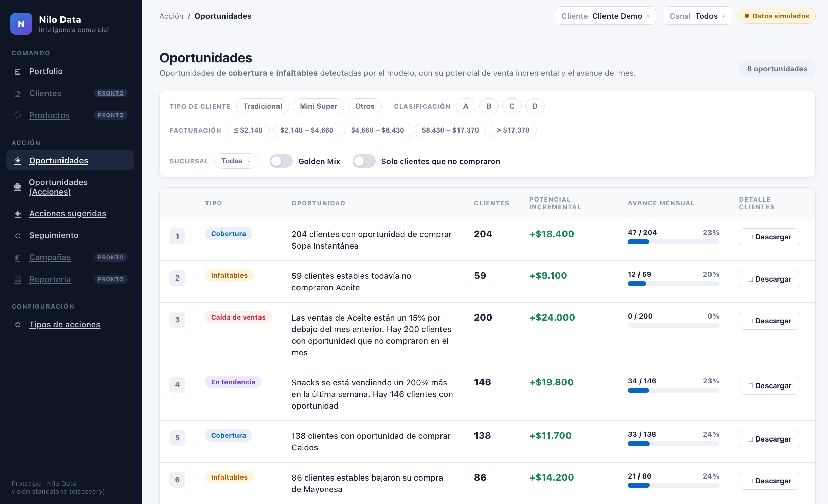The height and width of the screenshot is (504, 828).
Task: Click download icon in Sopa Instantánea row
Action: point(751,237)
